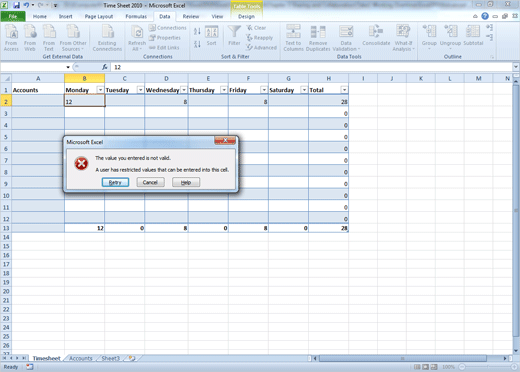This screenshot has width=520, height=372.
Task: Switch to the Insert ribbon tab
Action: click(x=65, y=16)
